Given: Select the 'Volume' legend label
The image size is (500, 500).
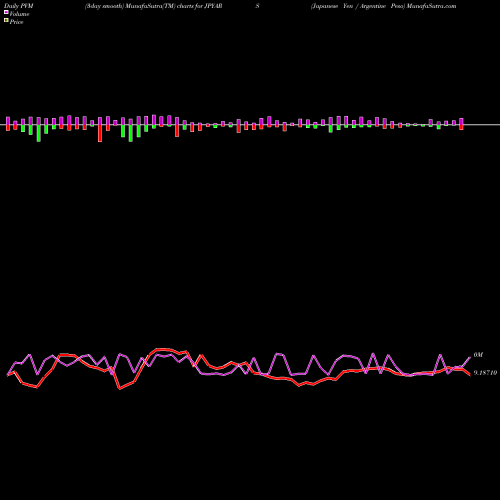Looking at the screenshot, I should pyautogui.click(x=19, y=14).
